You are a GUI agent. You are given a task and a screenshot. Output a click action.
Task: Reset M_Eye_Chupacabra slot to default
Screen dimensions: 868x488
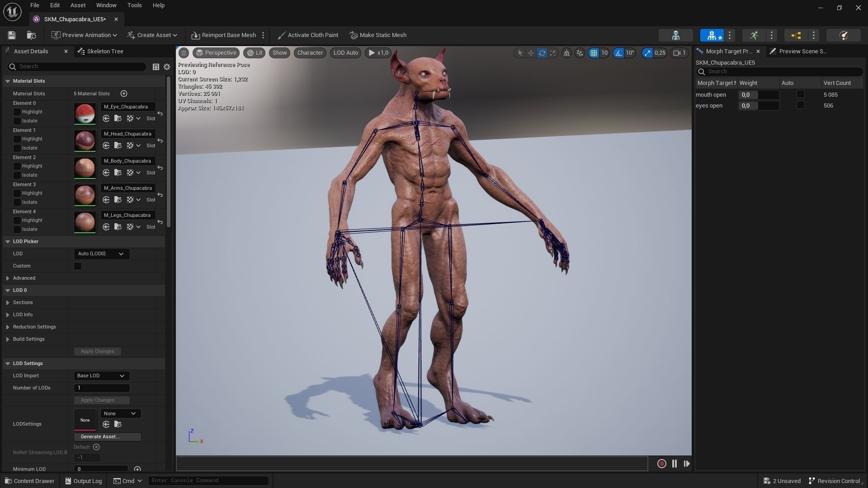[160, 113]
